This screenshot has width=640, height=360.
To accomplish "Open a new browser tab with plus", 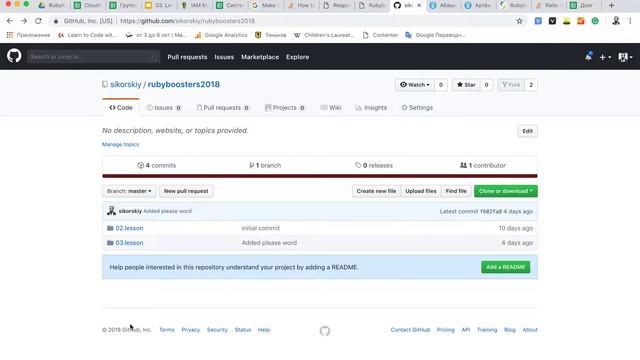I will 611,5.
